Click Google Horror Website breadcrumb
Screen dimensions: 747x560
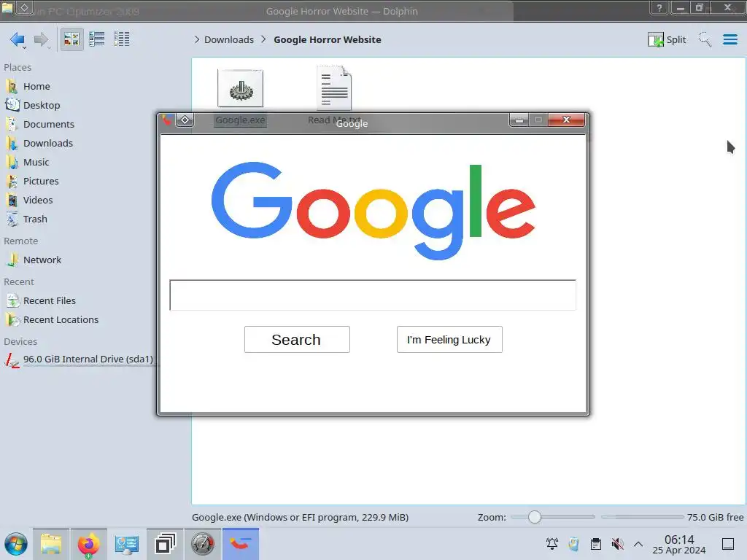(x=328, y=39)
